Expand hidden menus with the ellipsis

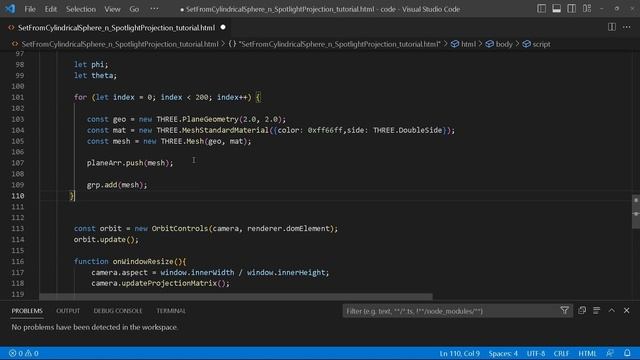coord(154,9)
